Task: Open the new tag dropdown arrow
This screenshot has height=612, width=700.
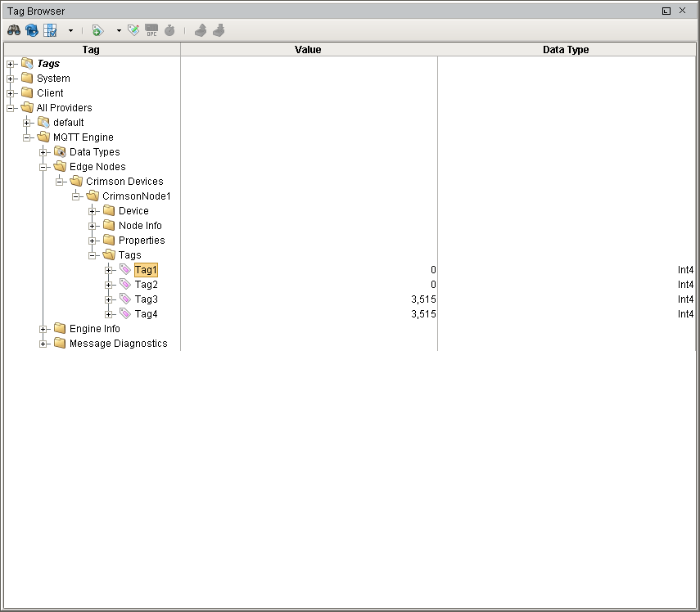Action: coord(119,31)
